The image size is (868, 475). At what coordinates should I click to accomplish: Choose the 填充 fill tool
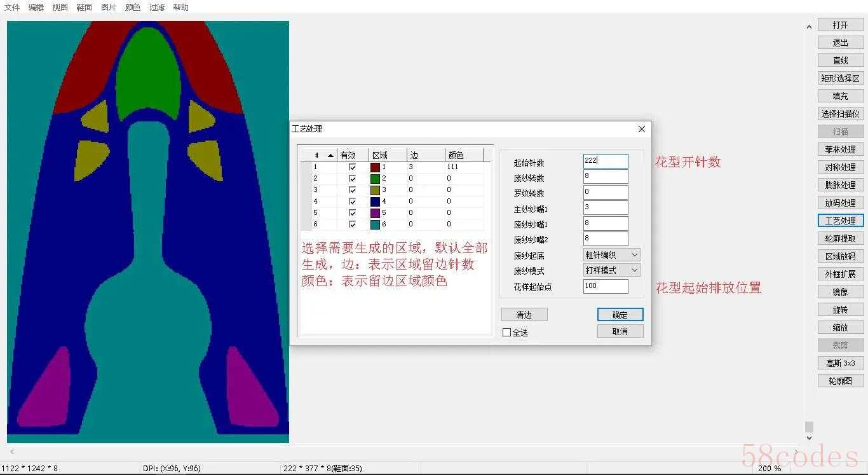pos(840,96)
